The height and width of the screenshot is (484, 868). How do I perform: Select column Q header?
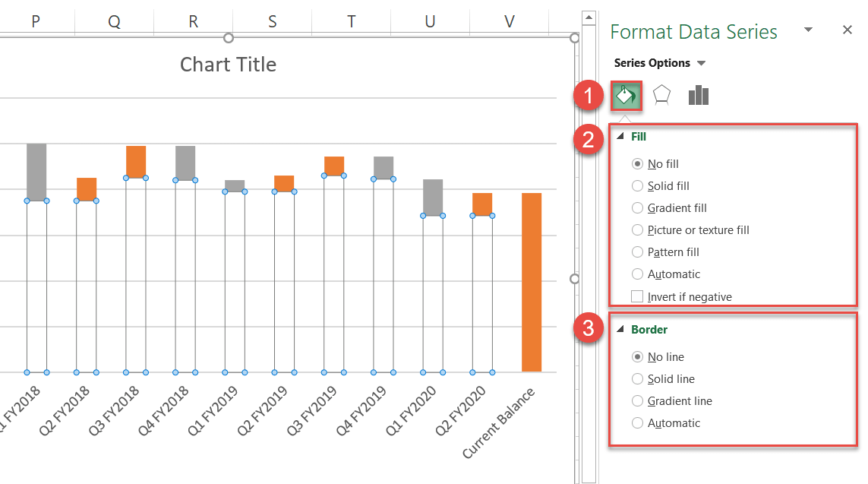click(114, 21)
